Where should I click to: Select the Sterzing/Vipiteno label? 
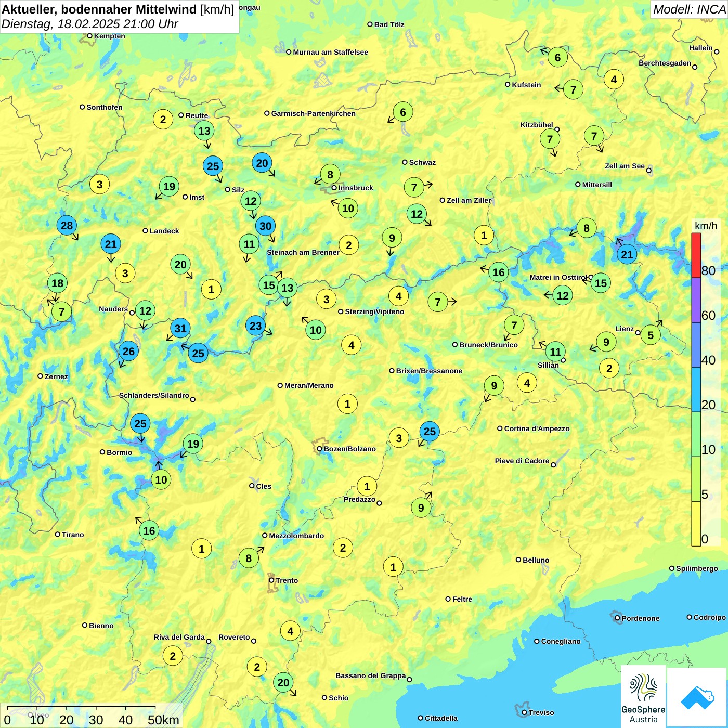click(375, 311)
